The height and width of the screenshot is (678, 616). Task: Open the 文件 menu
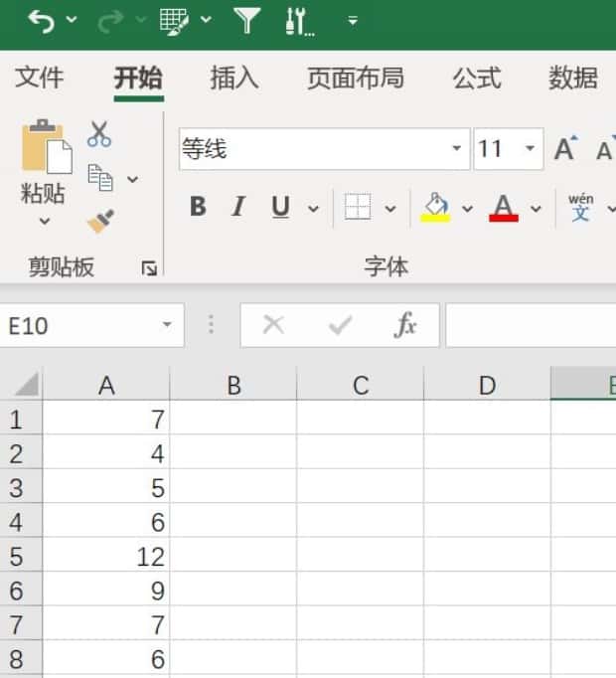tap(40, 78)
